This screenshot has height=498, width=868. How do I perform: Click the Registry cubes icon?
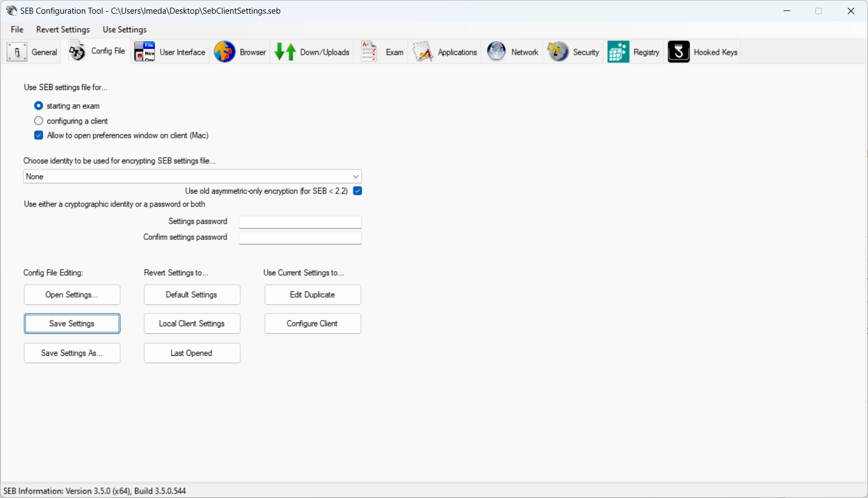[x=618, y=52]
